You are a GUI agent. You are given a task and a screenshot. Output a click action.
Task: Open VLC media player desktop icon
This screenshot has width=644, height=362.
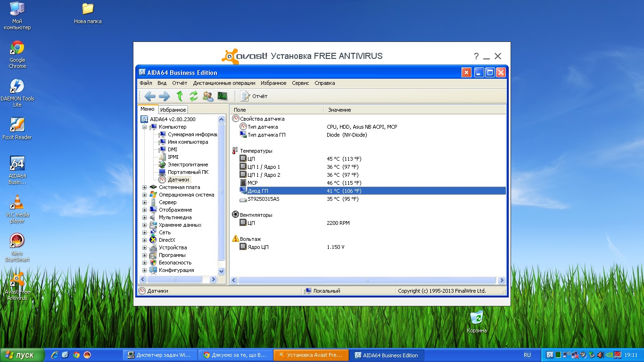17,209
